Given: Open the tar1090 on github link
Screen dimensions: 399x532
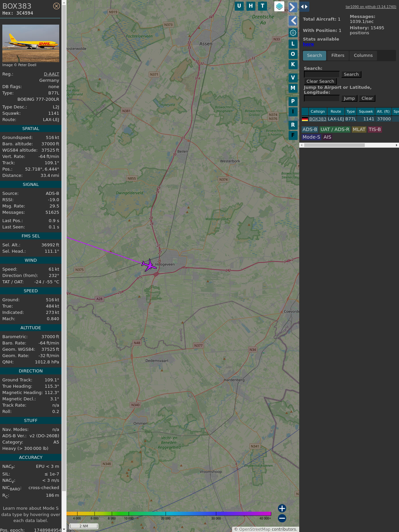Looking at the screenshot, I should pos(371,7).
